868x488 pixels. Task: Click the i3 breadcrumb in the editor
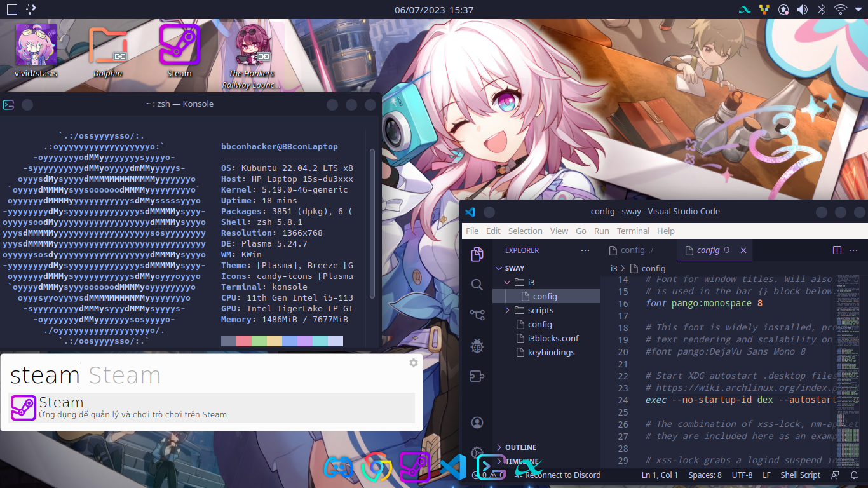[614, 268]
